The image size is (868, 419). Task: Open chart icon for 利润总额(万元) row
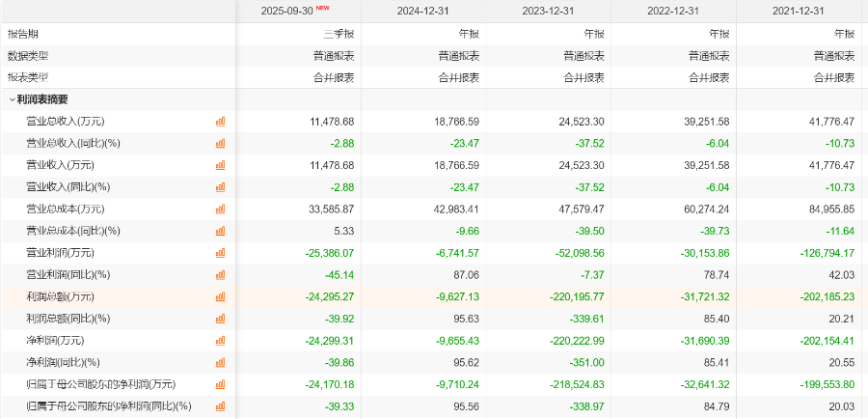pos(220,296)
